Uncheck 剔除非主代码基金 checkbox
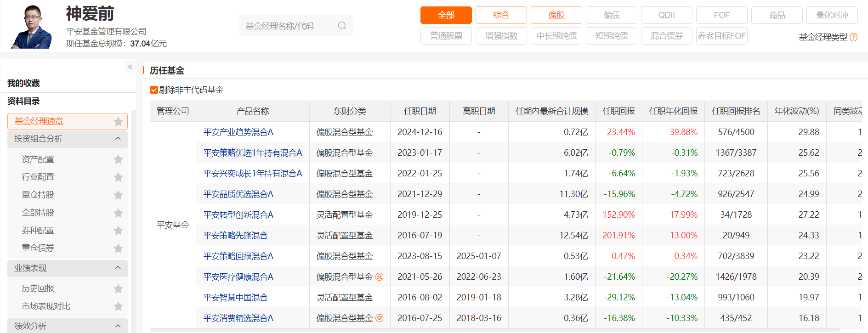Image resolution: width=868 pixels, height=333 pixels. pos(154,90)
